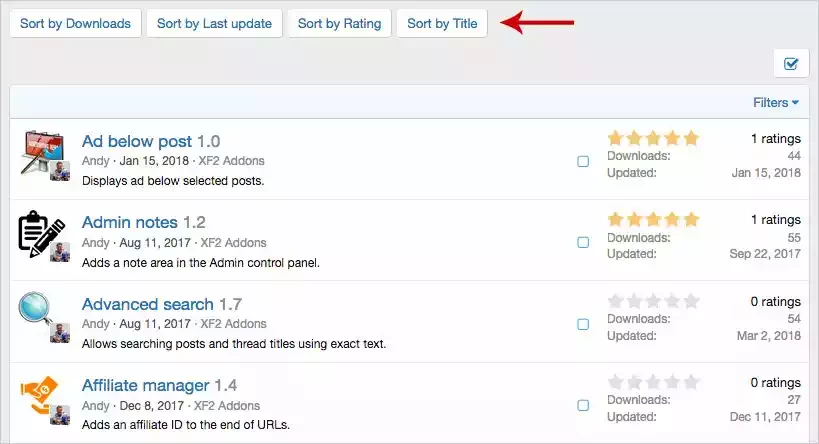This screenshot has height=444, width=819.
Task: Click the Ad below post billboard icon
Action: pyautogui.click(x=42, y=152)
